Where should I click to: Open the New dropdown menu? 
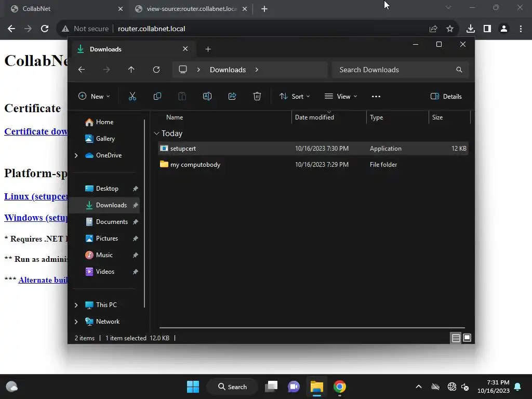(94, 96)
